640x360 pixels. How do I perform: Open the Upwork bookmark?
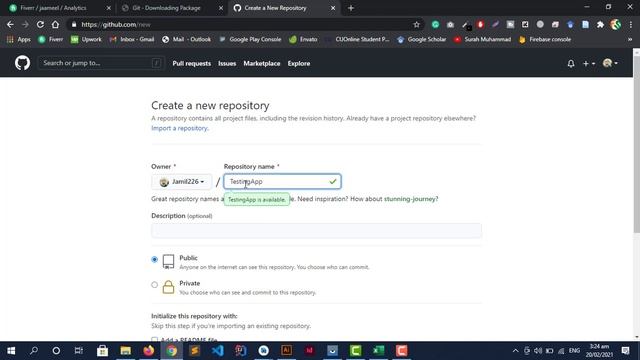tap(86, 40)
